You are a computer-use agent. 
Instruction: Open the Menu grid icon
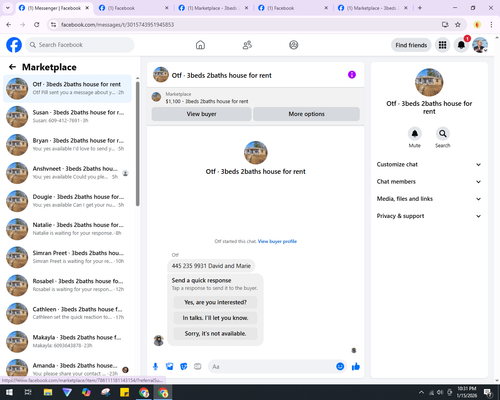[442, 45]
